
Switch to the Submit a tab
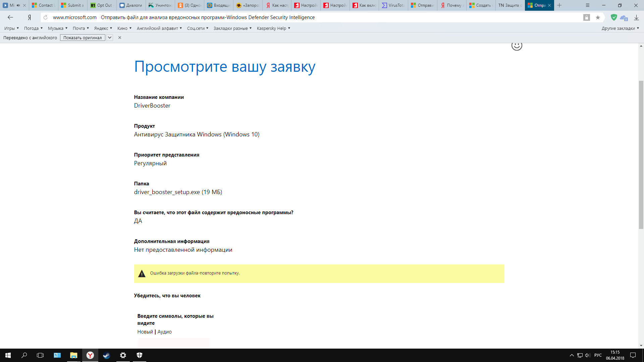pos(73,5)
